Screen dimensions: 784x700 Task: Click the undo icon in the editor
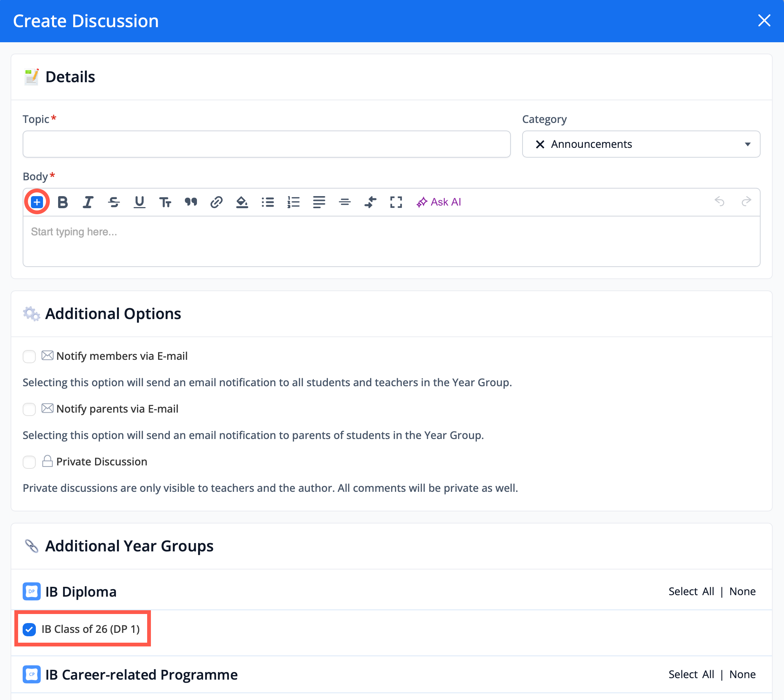(x=720, y=202)
